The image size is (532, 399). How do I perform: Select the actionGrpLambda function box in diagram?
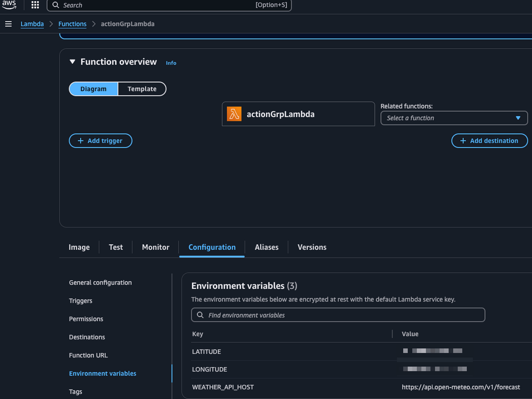298,114
